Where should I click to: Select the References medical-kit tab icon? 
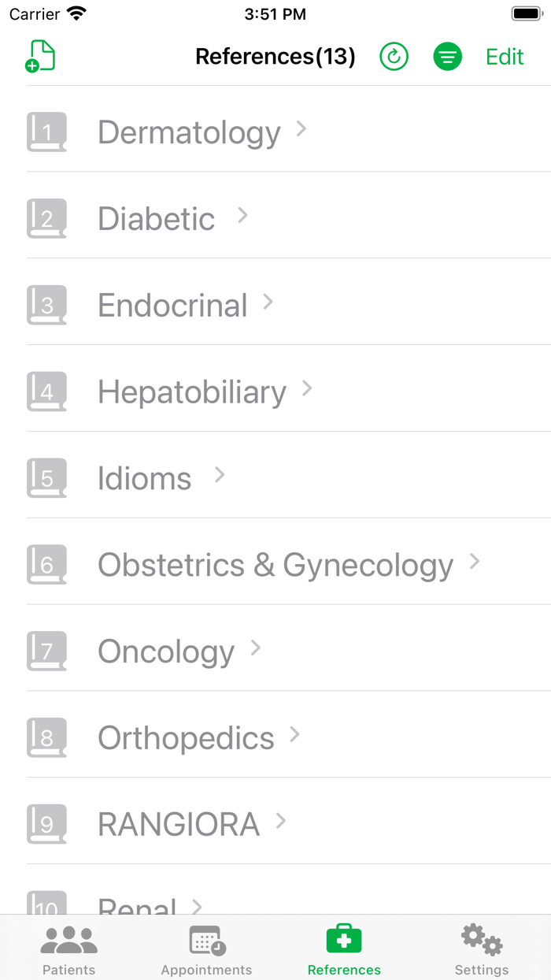point(344,939)
